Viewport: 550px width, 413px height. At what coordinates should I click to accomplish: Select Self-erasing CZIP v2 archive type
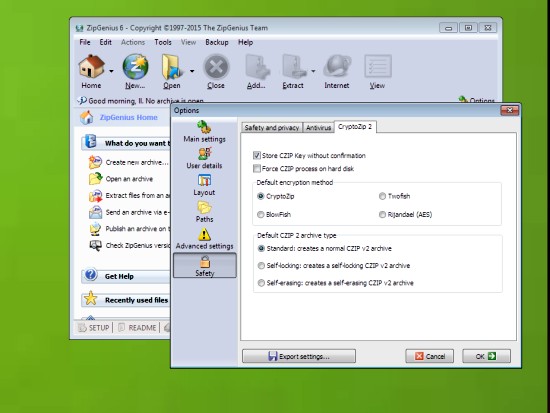pos(261,283)
